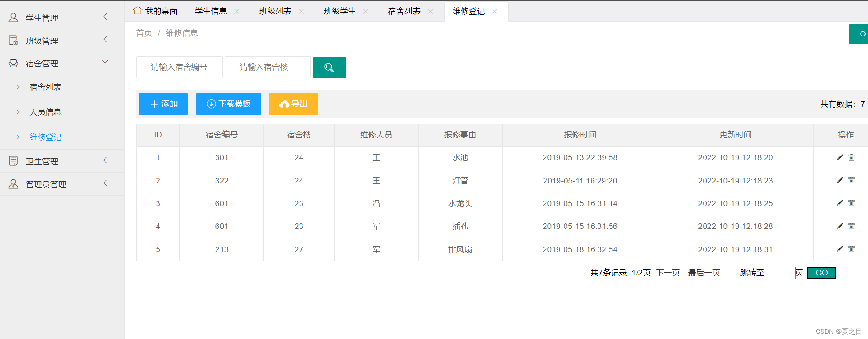The width and height of the screenshot is (868, 339).
Task: Delete the 排风扇 repair record
Action: coord(852,249)
